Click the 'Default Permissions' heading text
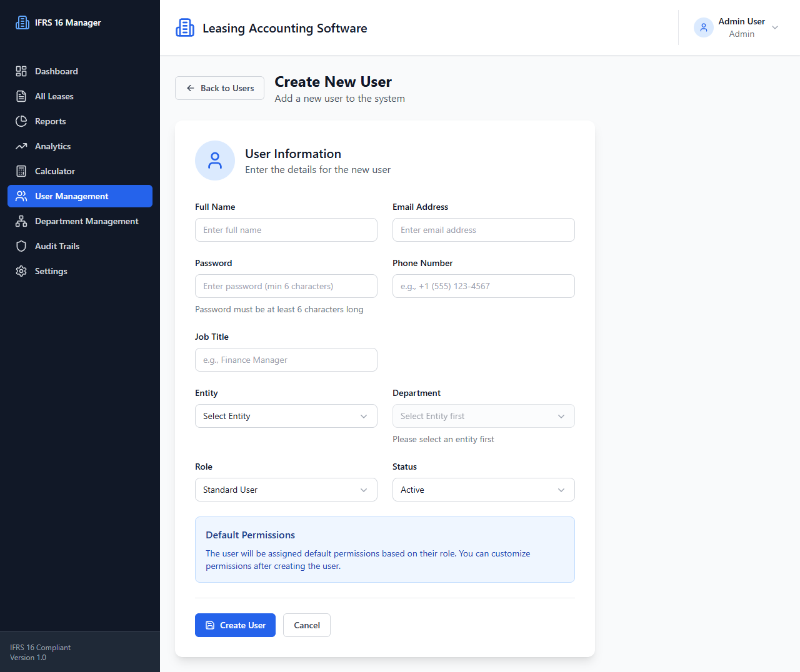 point(250,535)
